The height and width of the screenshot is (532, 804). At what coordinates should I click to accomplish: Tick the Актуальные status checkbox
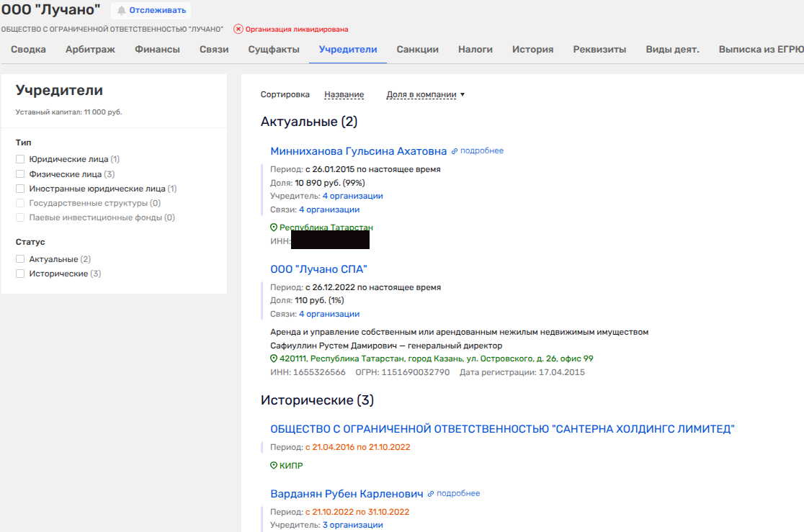pos(20,259)
